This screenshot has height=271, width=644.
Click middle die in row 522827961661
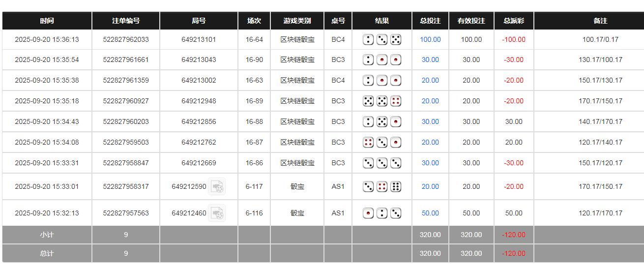(x=382, y=60)
